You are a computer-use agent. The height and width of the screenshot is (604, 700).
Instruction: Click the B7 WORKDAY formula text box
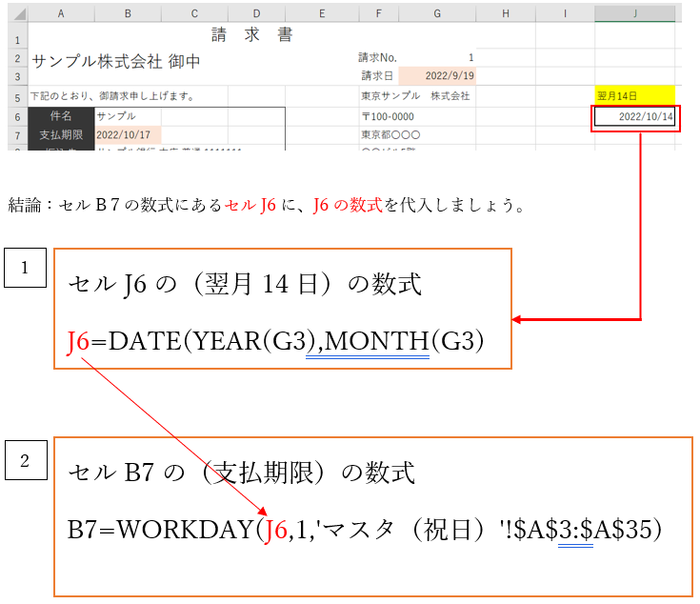click(372, 515)
